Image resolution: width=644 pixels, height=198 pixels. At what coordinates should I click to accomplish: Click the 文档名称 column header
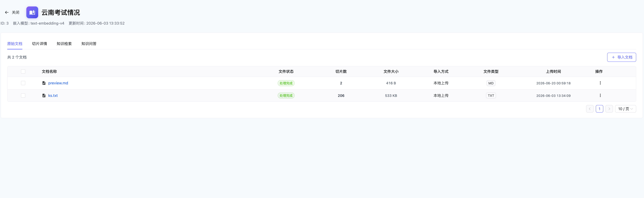[49, 71]
